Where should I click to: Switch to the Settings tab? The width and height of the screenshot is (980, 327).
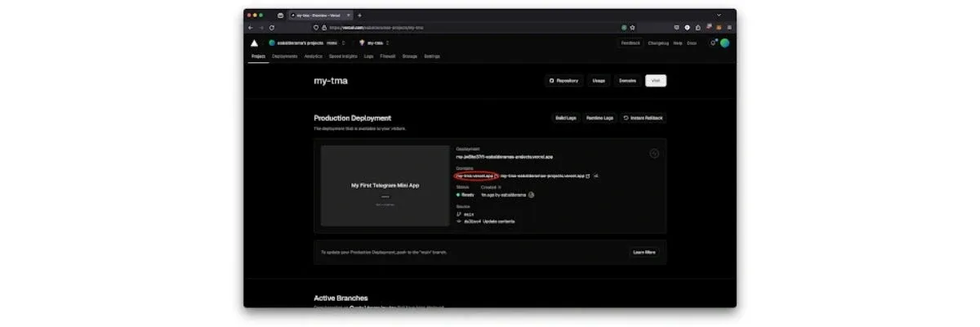click(x=432, y=56)
